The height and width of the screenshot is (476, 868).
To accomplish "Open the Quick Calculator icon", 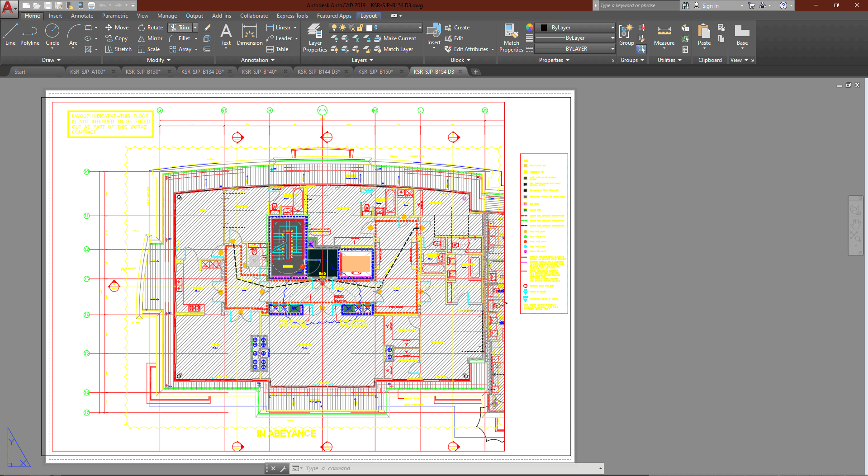I will pos(685,49).
